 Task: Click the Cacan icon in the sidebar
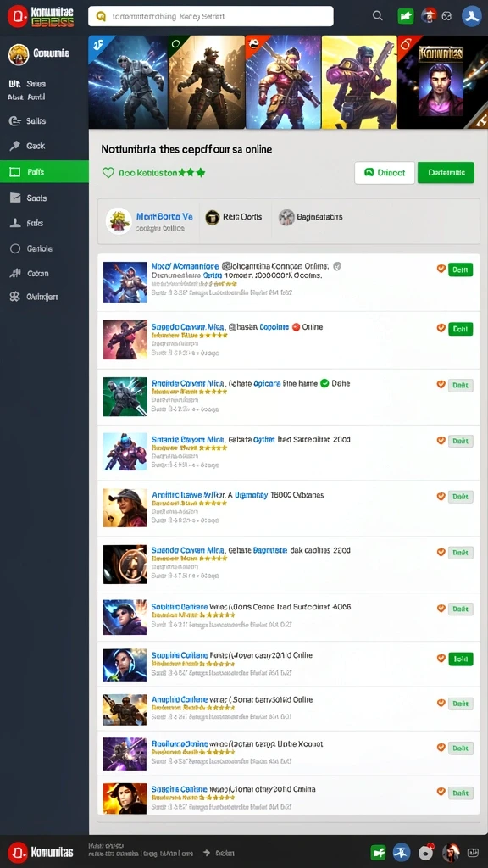click(15, 274)
